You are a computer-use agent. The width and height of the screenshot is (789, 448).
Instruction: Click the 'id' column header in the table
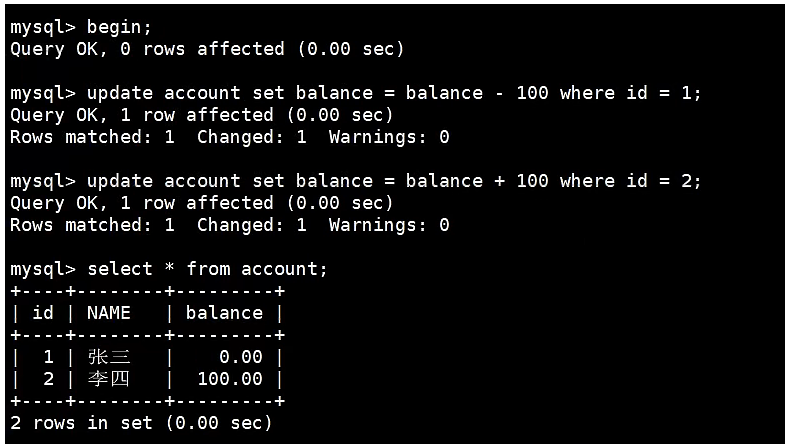pos(43,313)
